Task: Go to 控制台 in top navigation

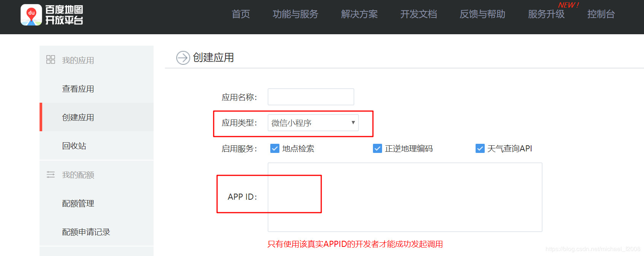Action: click(x=601, y=14)
